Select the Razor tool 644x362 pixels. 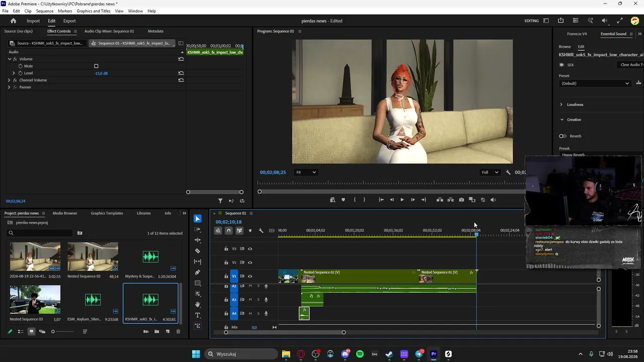(x=198, y=251)
